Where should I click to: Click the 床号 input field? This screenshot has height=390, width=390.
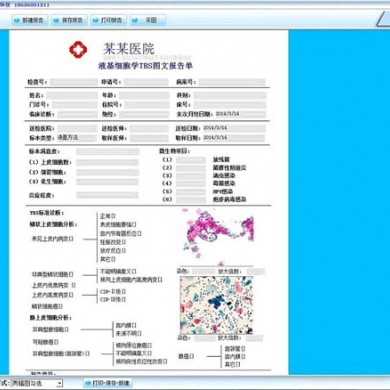coord(230,105)
